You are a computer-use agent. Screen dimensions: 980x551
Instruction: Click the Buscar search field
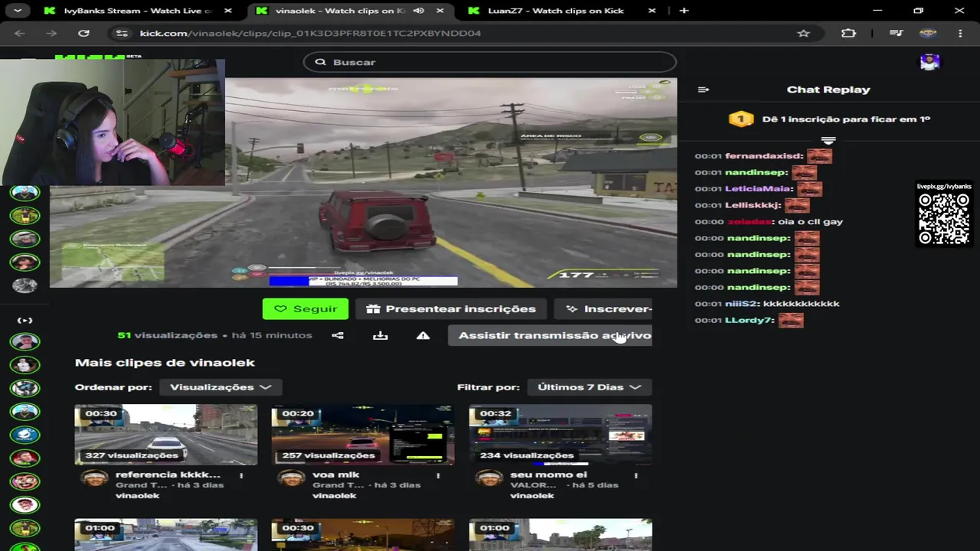pos(490,62)
